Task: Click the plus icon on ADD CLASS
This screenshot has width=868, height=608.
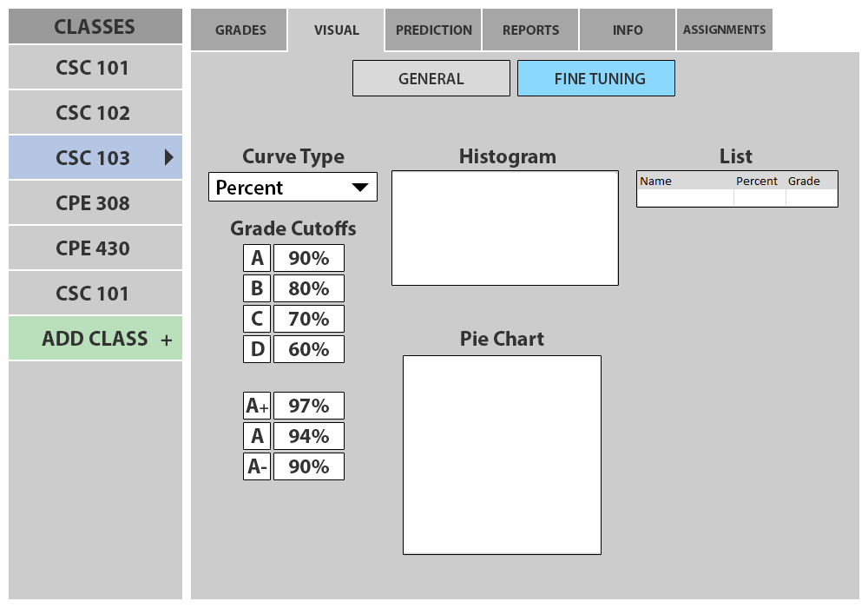Action: tap(167, 340)
